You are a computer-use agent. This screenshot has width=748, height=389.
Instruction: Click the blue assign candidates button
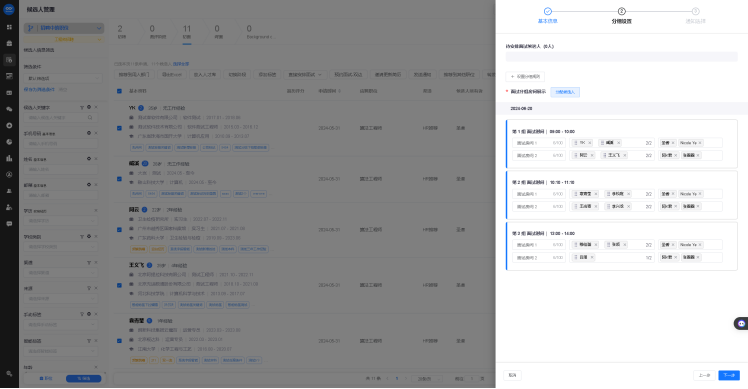565,92
